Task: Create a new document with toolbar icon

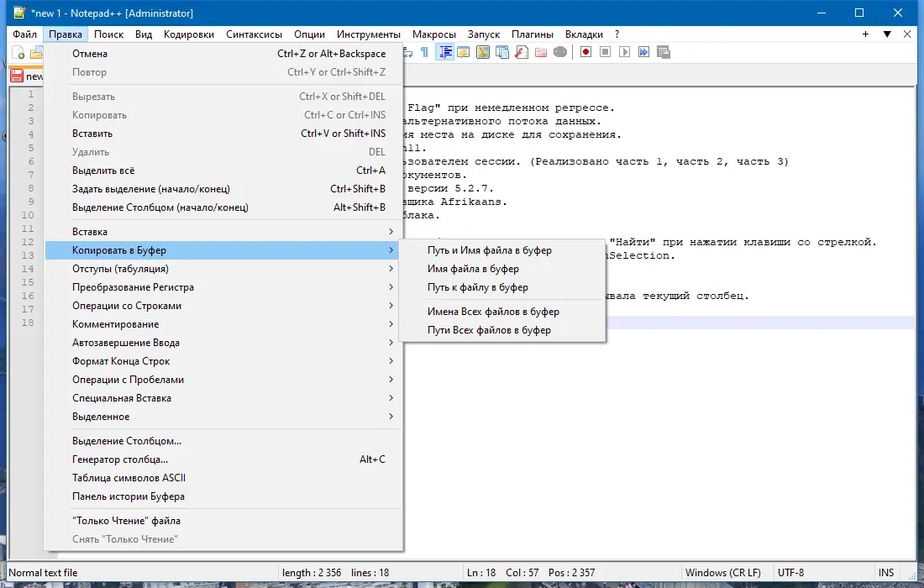Action: (18, 53)
